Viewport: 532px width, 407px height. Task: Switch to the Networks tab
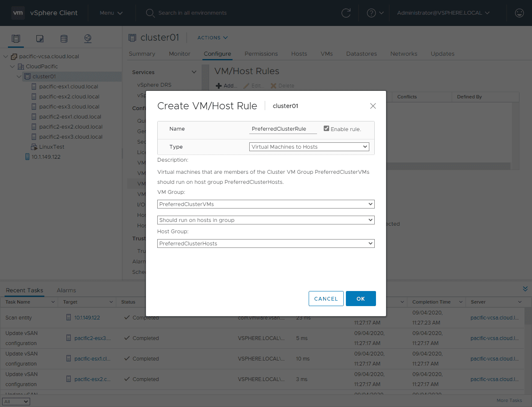click(x=404, y=54)
